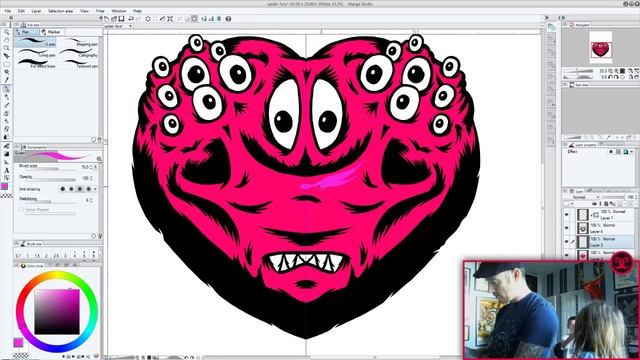Click the New file toolbar icon
Viewport: 640px width, 360px height.
[107, 19]
